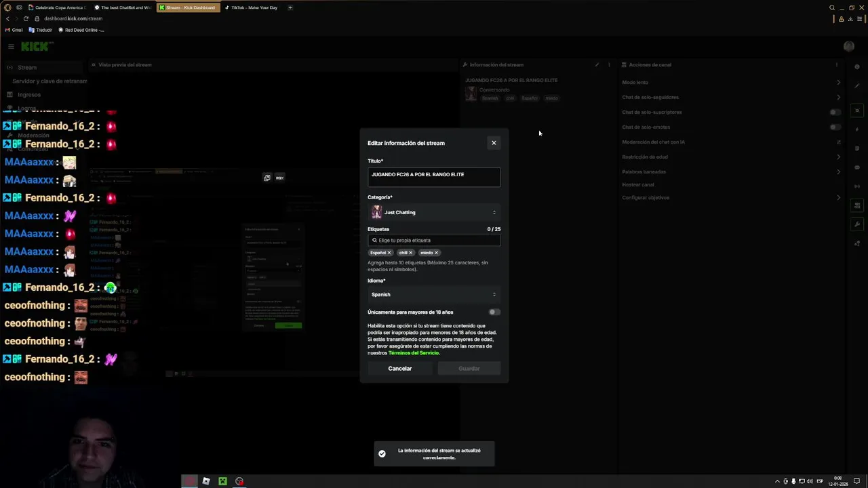Click the Roblox icon in the taskbar
The height and width of the screenshot is (488, 868).
click(x=206, y=481)
